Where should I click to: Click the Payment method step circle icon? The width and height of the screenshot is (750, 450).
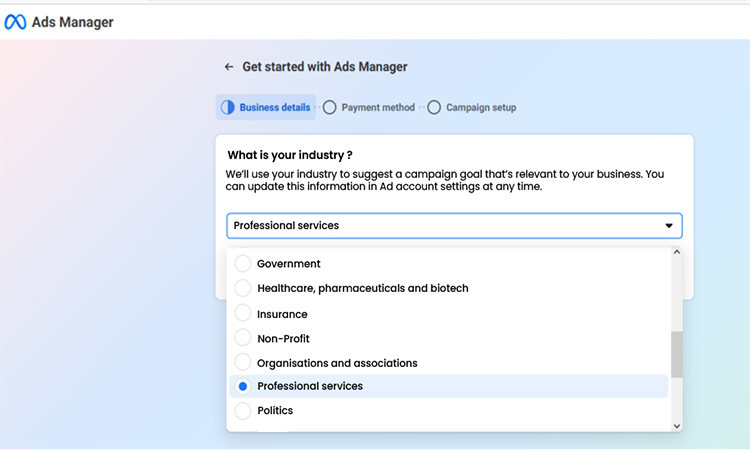click(330, 107)
